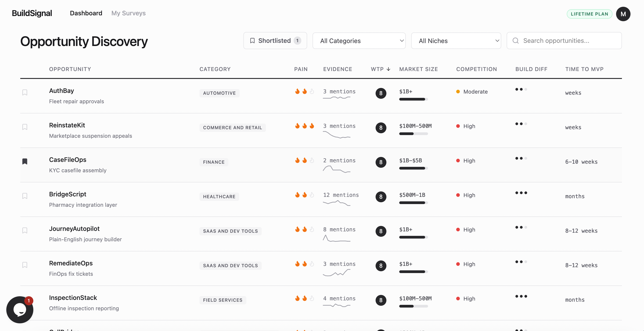This screenshot has width=644, height=331.
Task: Go to the Dashboard tab
Action: tap(86, 13)
